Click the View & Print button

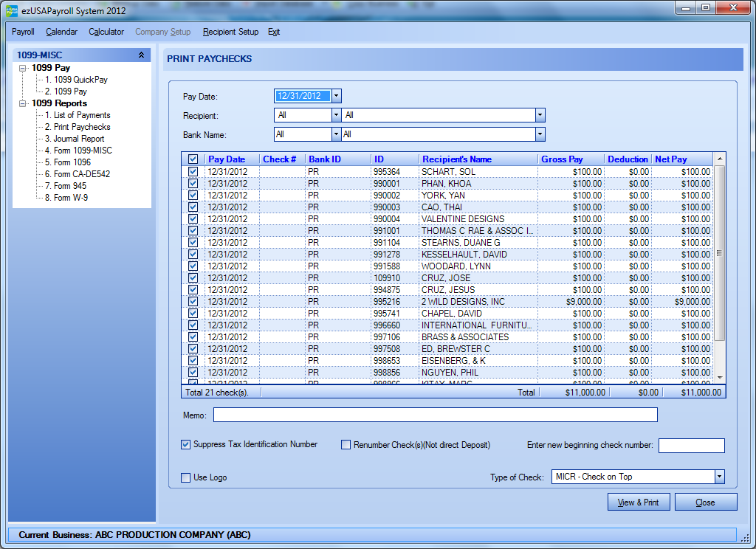(638, 503)
